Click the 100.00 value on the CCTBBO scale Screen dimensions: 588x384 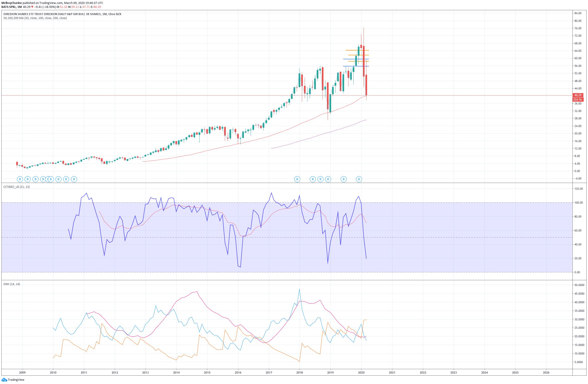coord(579,202)
